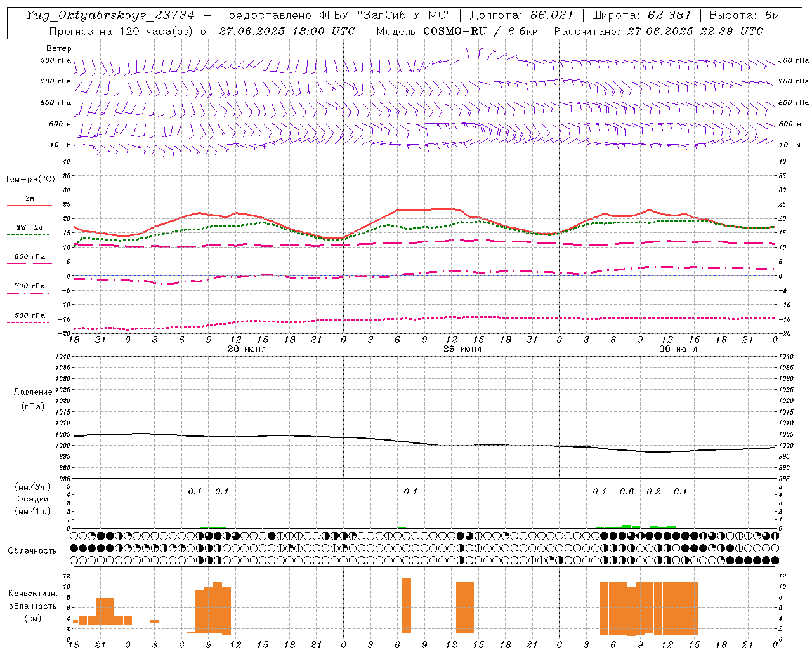The height and width of the screenshot is (650, 812).
Task: Click the "29 июня" date label
Action: (x=462, y=349)
